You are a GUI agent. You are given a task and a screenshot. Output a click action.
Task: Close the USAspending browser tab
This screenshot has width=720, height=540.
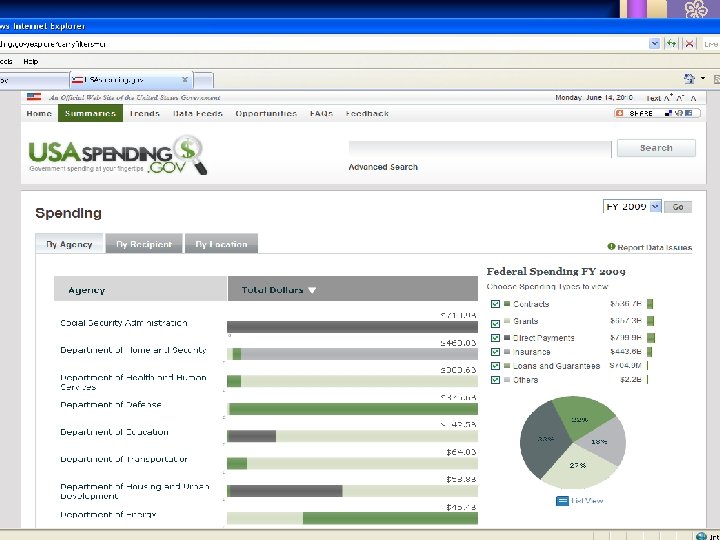[185, 79]
